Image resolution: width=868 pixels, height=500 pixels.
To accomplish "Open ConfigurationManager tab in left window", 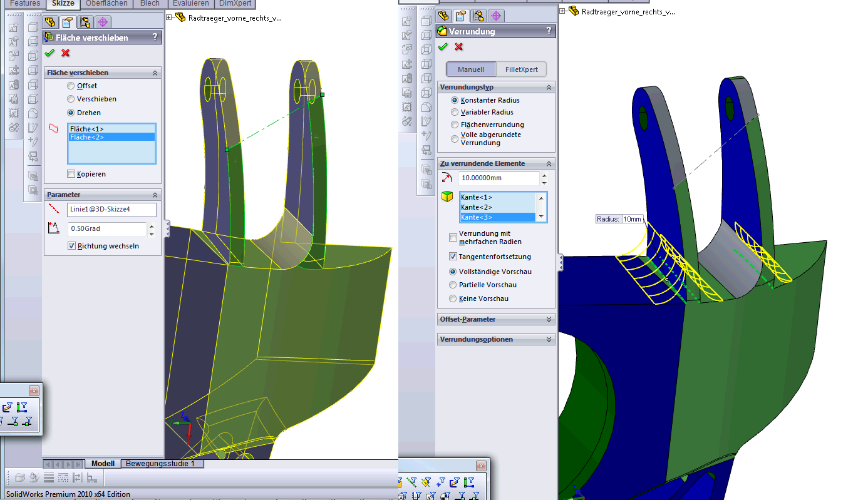I will (x=85, y=22).
